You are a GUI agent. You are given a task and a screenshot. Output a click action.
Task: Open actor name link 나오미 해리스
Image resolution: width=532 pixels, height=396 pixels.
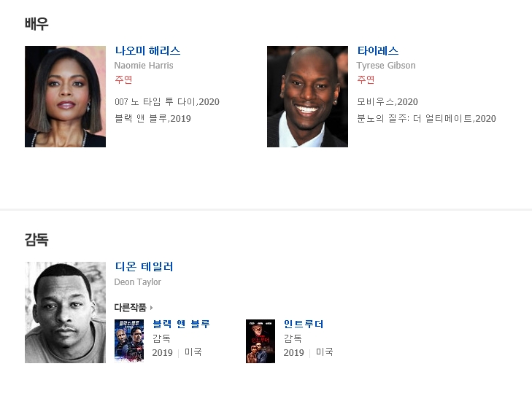147,51
